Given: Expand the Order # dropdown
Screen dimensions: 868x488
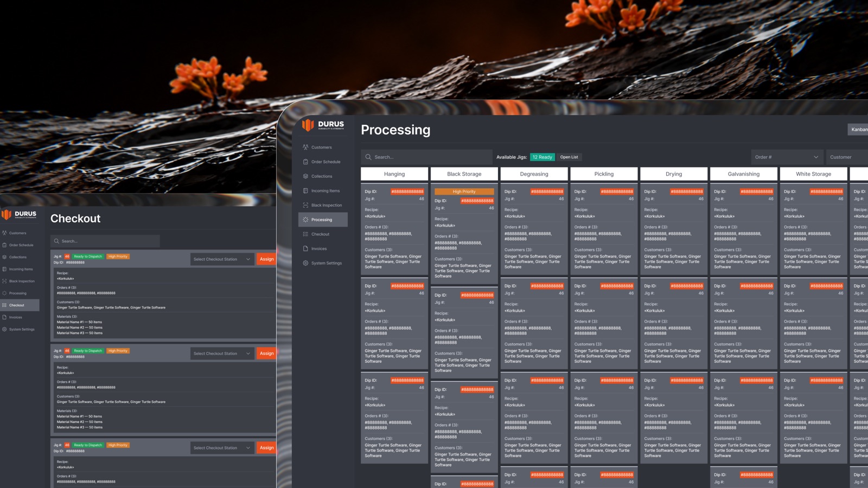Looking at the screenshot, I should pos(787,157).
